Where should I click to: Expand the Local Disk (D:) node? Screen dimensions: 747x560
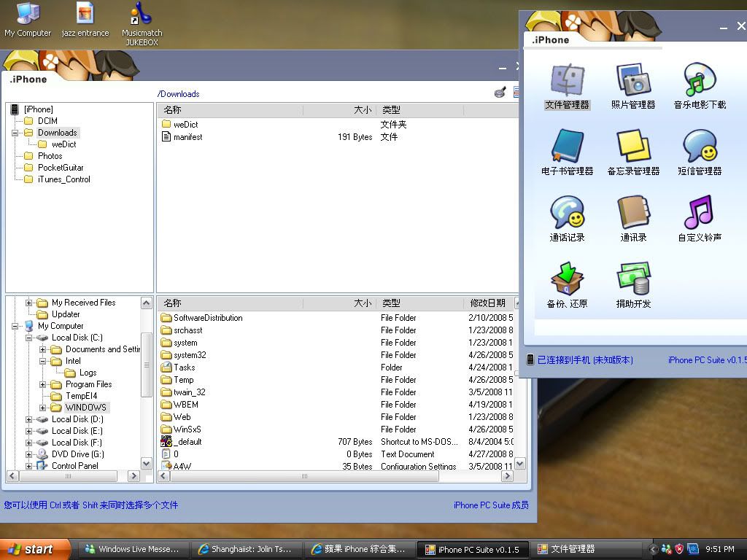pos(28,419)
